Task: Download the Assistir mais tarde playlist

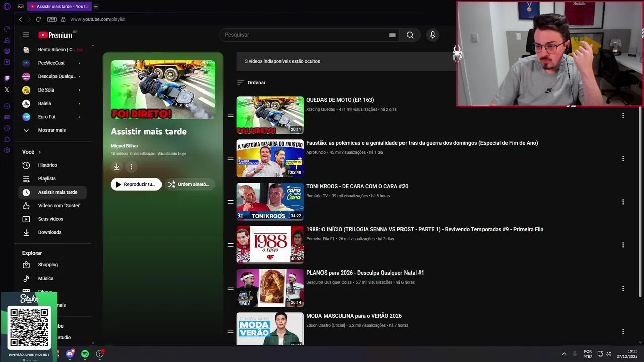Action: tap(117, 167)
